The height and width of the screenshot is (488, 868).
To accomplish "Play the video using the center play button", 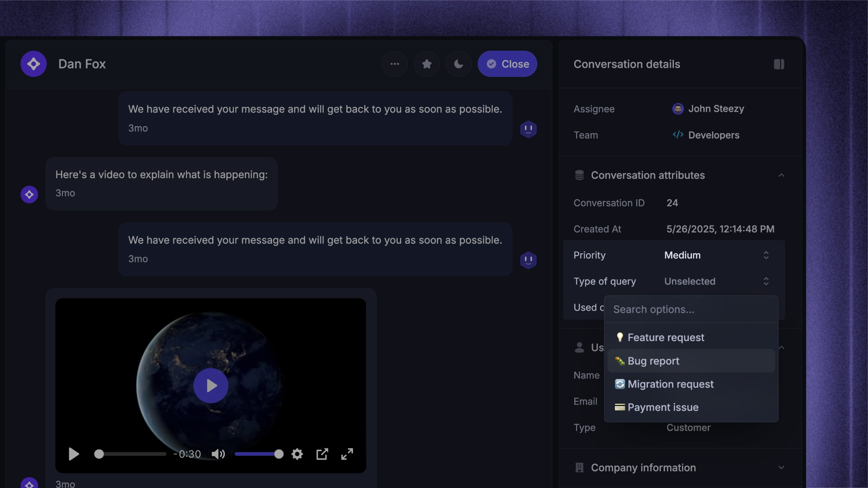I will tap(211, 386).
